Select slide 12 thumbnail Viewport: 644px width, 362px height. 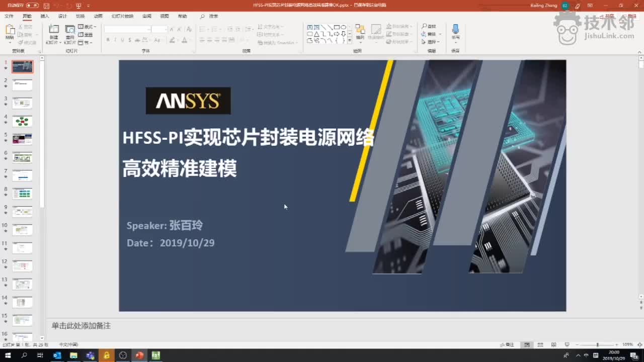coord(22,266)
